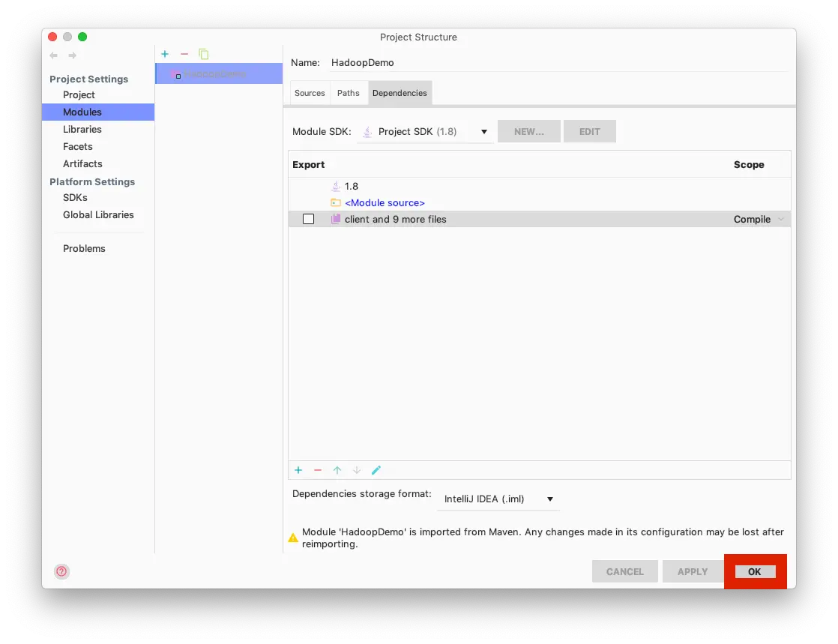The height and width of the screenshot is (644, 838).
Task: Go forward with right arrow
Action: tap(72, 55)
